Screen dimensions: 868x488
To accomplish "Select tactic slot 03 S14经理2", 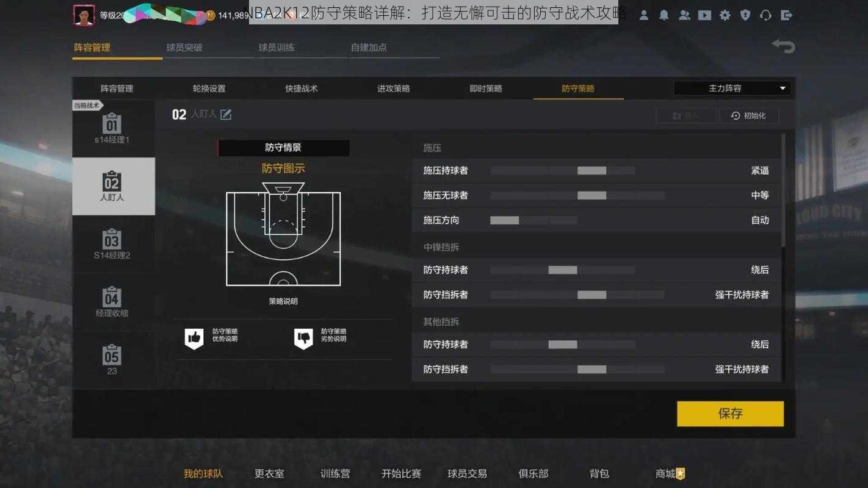I will click(113, 244).
